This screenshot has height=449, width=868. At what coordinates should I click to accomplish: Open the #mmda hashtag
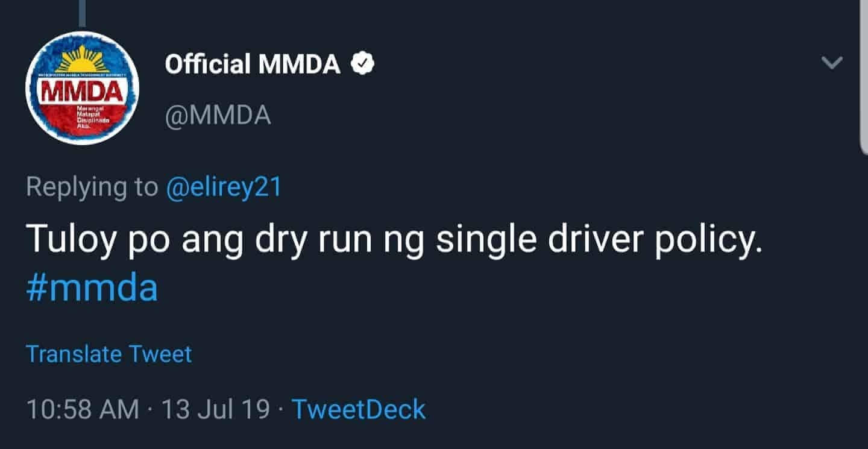pos(92,287)
